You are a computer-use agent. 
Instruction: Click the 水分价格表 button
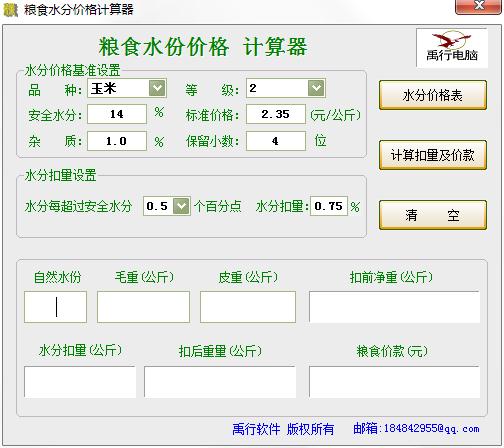(433, 95)
